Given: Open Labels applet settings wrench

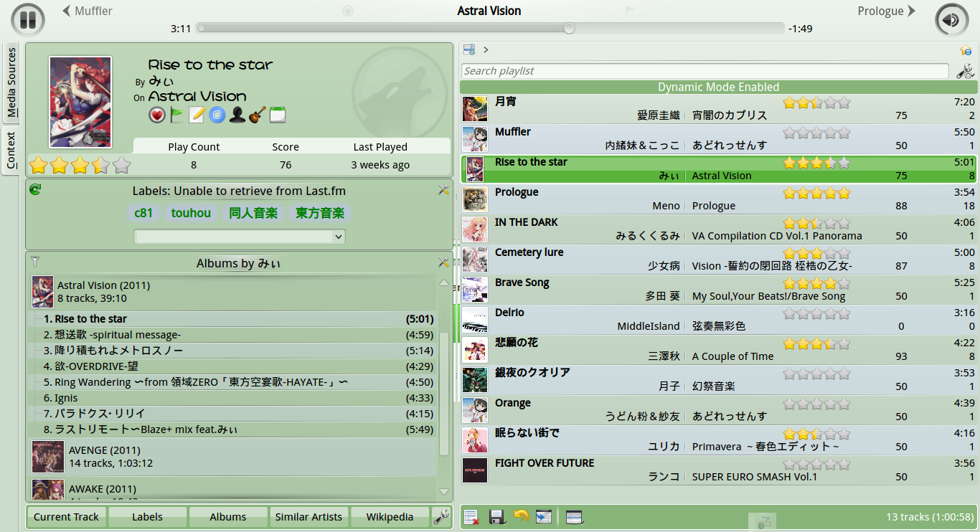Looking at the screenshot, I should point(443,190).
